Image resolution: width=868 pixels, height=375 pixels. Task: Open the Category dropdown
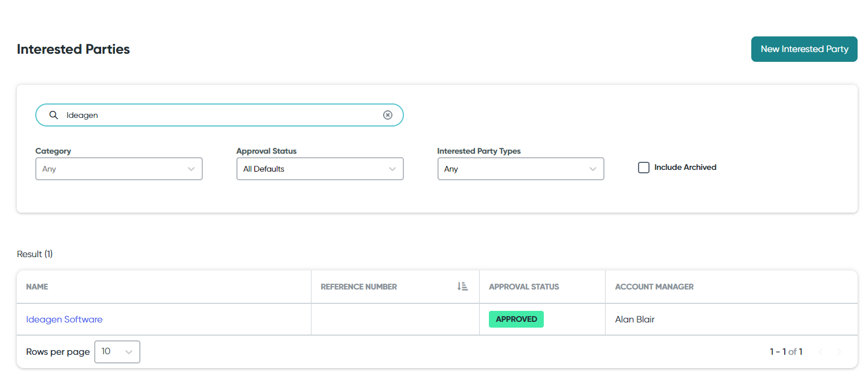click(x=119, y=169)
